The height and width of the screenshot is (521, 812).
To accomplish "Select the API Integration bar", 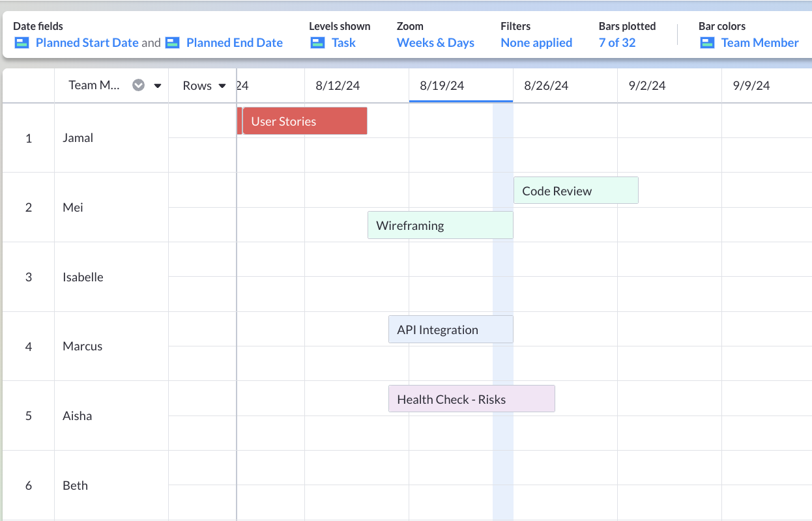I will coord(450,329).
